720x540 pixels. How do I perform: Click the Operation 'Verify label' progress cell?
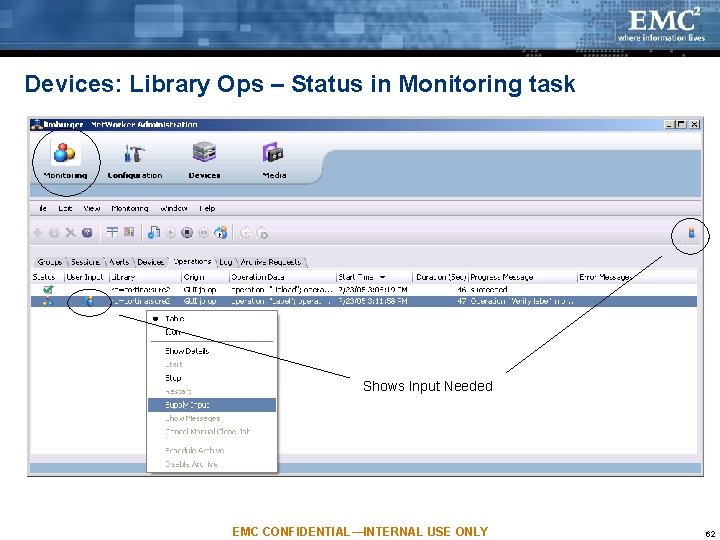coord(521,301)
